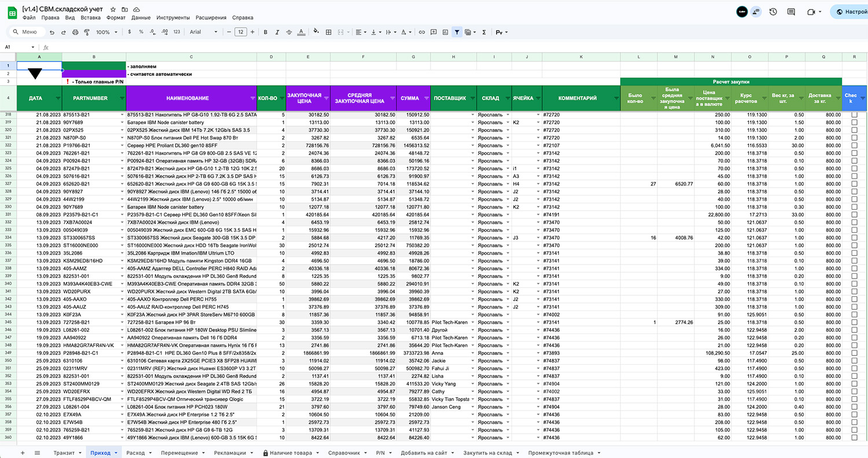The width and height of the screenshot is (868, 458).
Task: Click the Настройки Доступа share button
Action: 849,12
